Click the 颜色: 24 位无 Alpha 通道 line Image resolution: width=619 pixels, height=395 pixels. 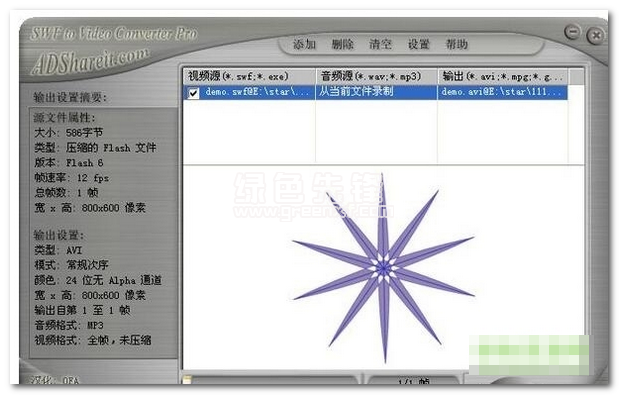[x=98, y=280]
